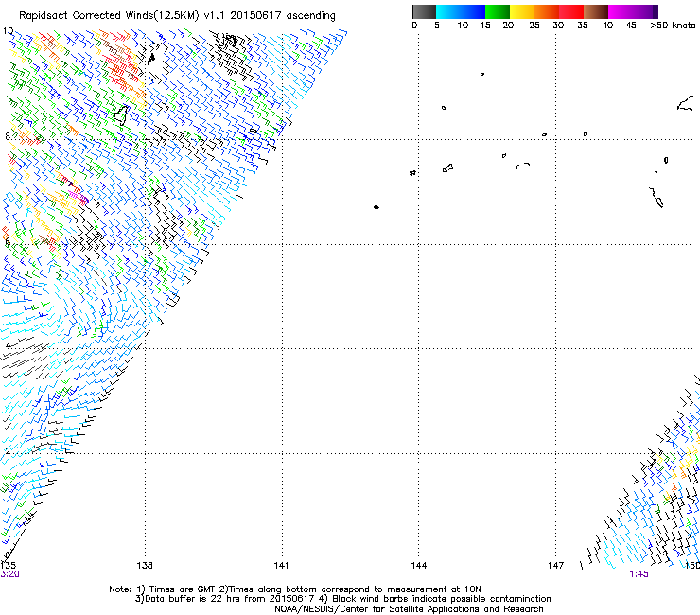
Task: Click the '>50 knots' legend label
Action: (x=673, y=26)
